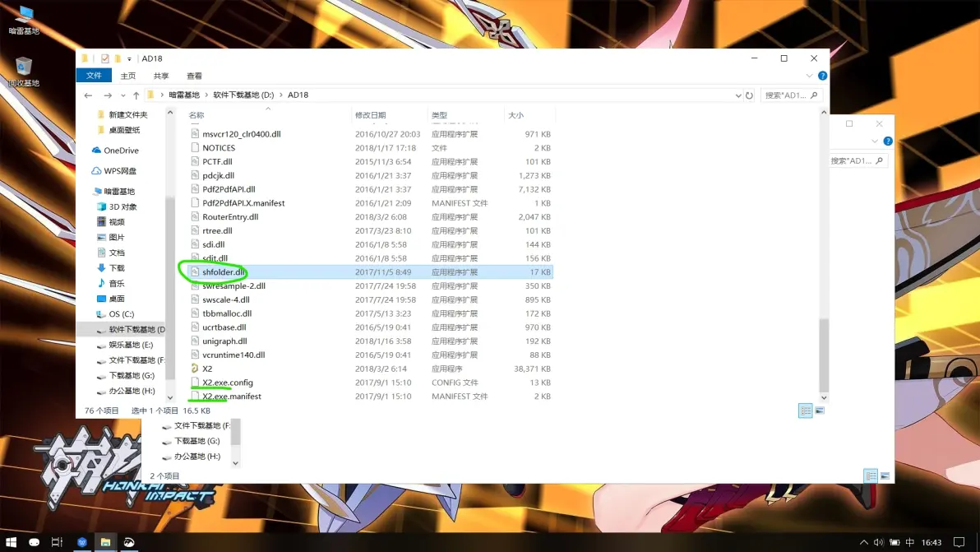Viewport: 980px width, 552px height.
Task: Click the navigation pane scrollbar down arrow
Action: pyautogui.click(x=170, y=397)
